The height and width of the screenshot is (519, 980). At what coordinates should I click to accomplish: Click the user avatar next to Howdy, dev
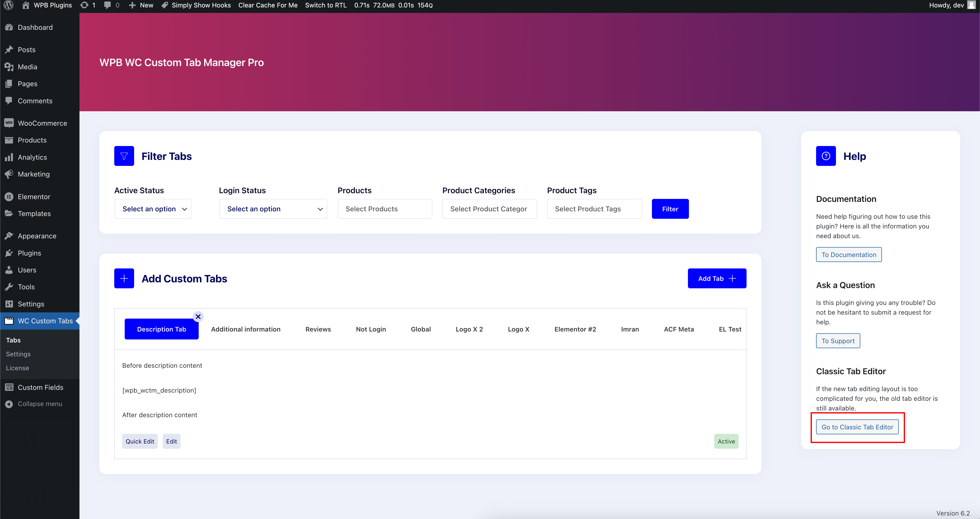[971, 5]
